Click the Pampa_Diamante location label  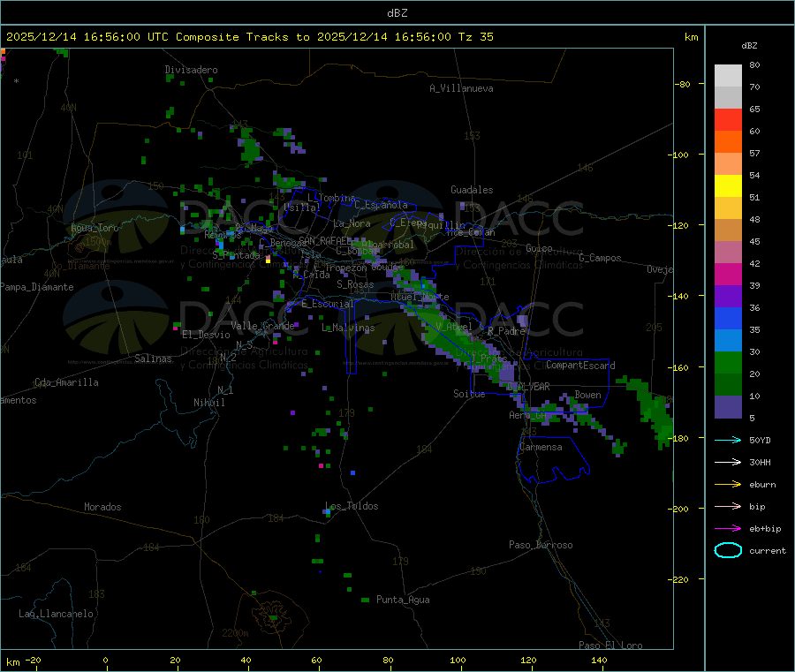pyautogui.click(x=37, y=287)
